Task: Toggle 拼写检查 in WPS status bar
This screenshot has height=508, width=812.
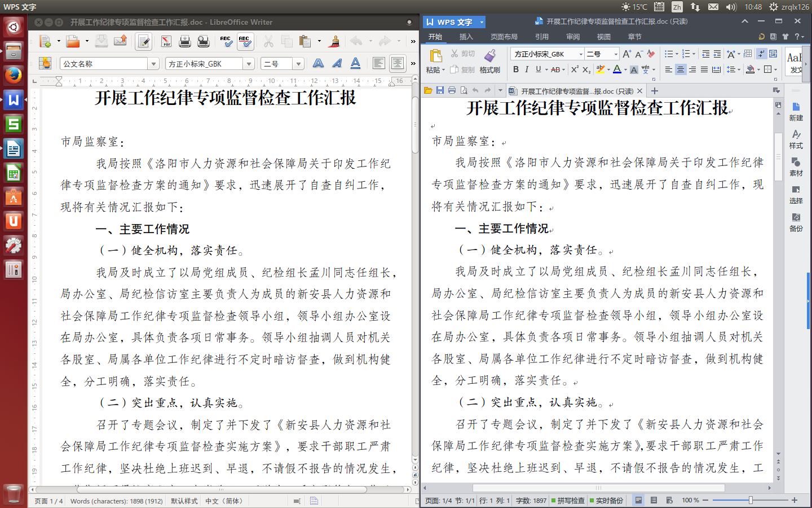Action: click(x=568, y=501)
